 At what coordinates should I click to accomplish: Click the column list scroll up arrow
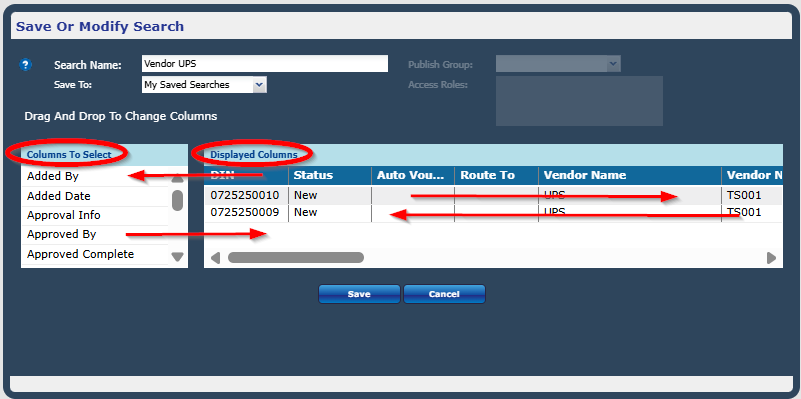(177, 179)
